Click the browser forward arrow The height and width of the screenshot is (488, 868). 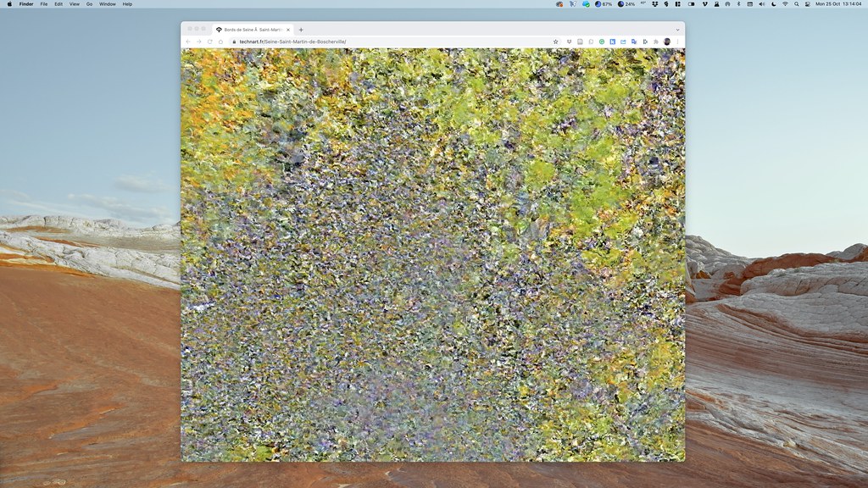198,42
